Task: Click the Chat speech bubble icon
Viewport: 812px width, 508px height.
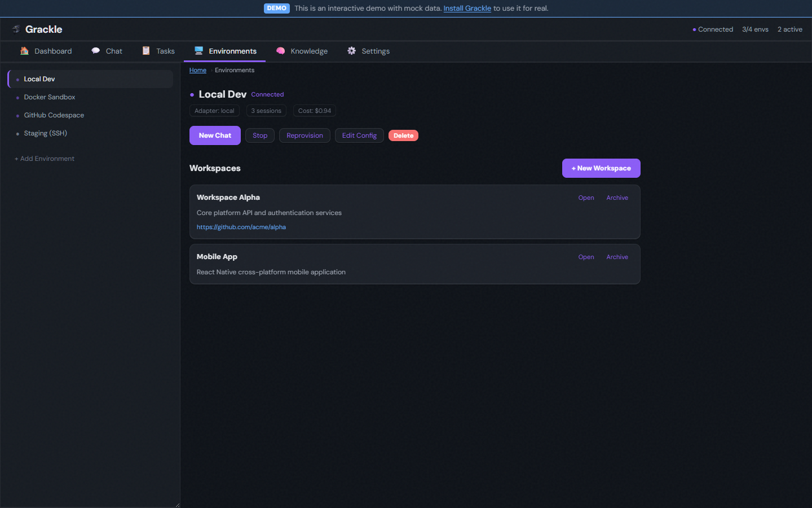Action: pos(96,51)
